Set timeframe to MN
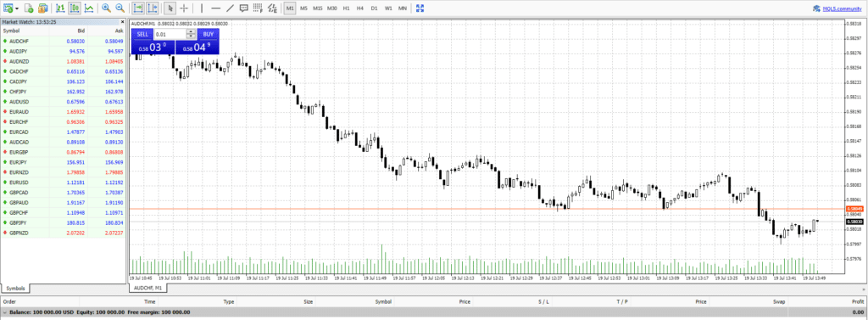This screenshot has width=868, height=320. (x=403, y=8)
